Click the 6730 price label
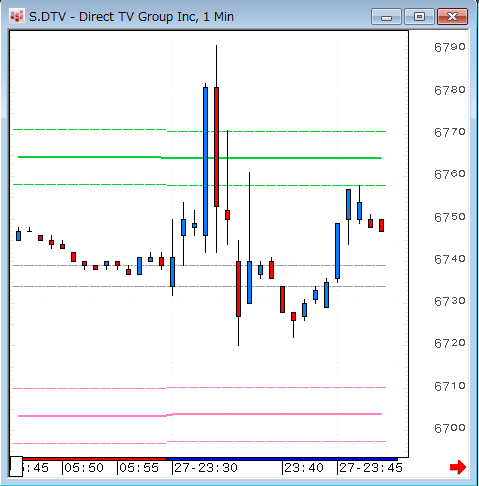 click(450, 301)
